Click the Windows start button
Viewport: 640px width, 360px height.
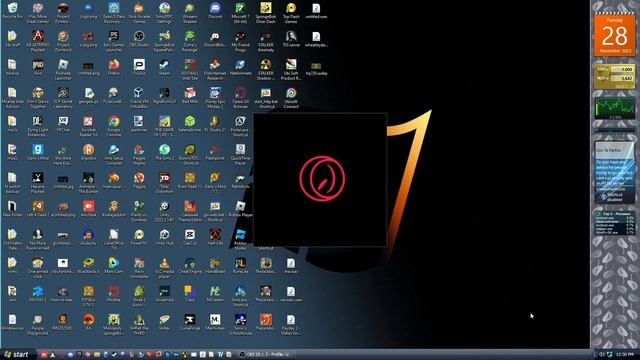pyautogui.click(x=16, y=354)
